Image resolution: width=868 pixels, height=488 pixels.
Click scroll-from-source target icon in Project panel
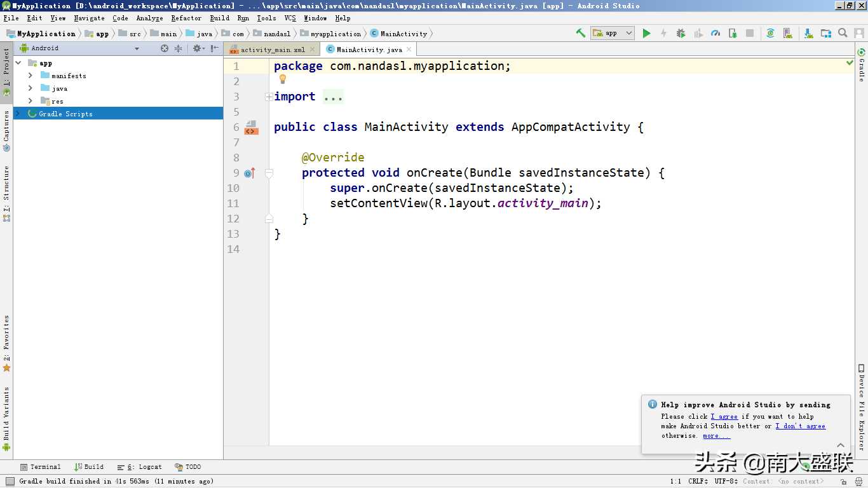[x=165, y=48]
